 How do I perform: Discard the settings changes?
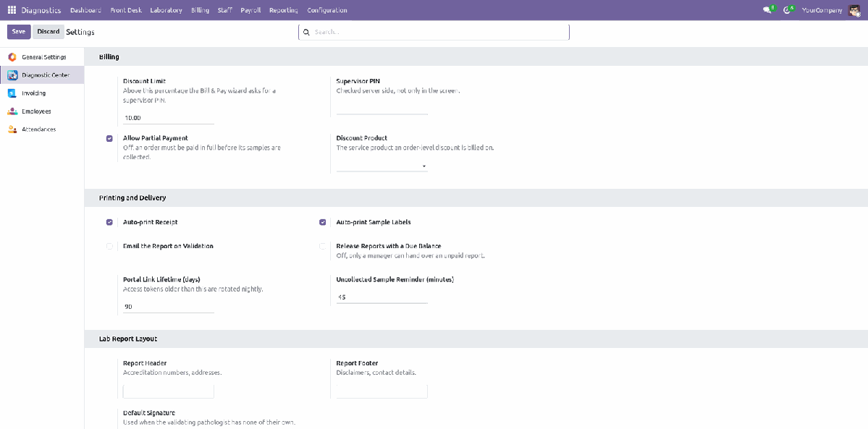(x=49, y=32)
